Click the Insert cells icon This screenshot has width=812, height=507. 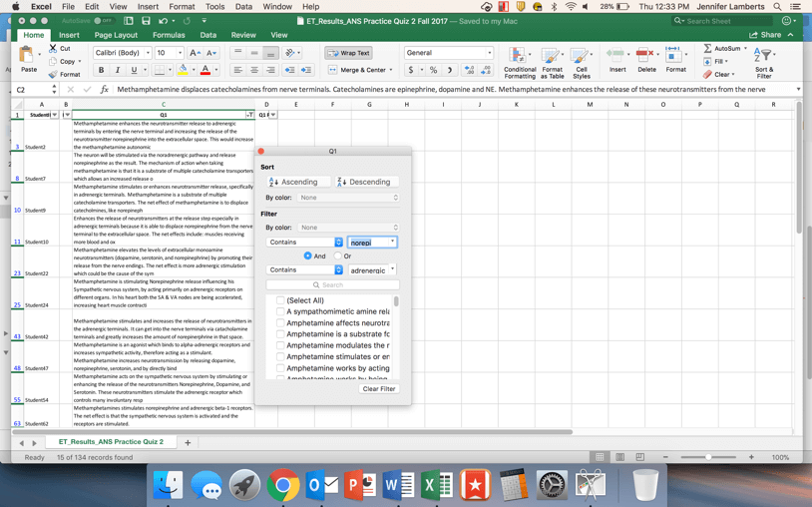coord(615,54)
